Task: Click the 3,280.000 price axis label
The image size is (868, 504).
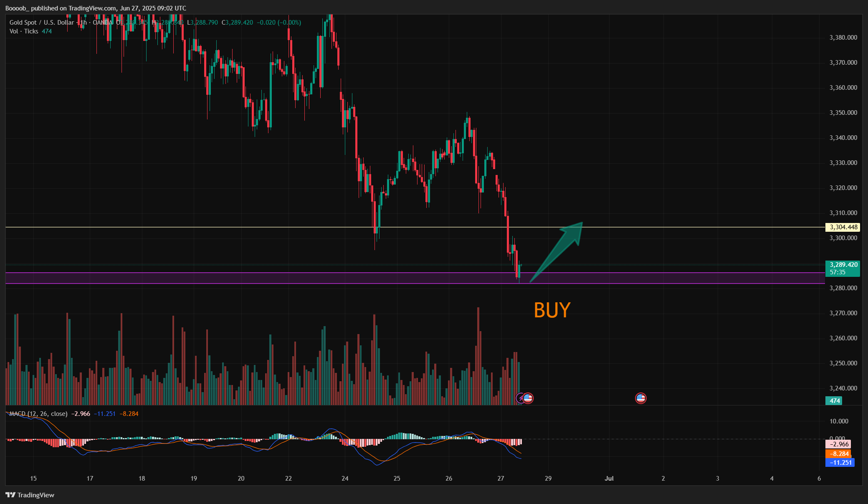Action: [843, 288]
